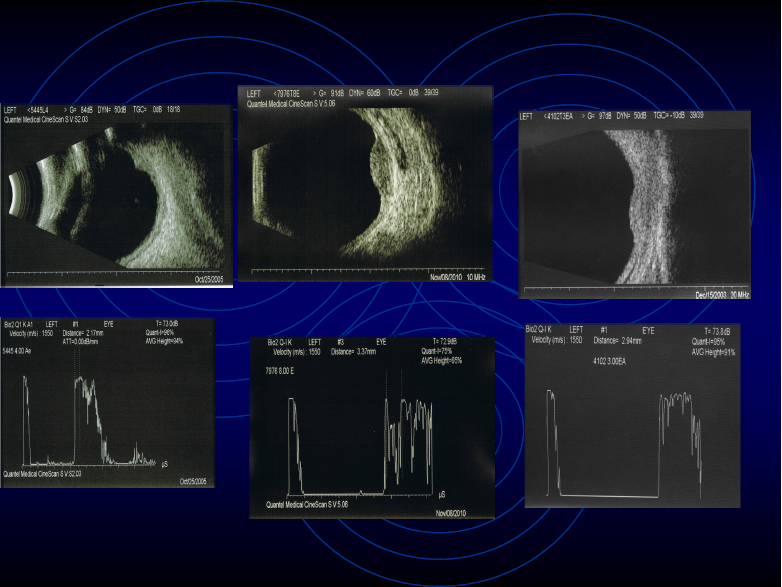Click the 'G= 97dB' gain value

tap(599, 116)
